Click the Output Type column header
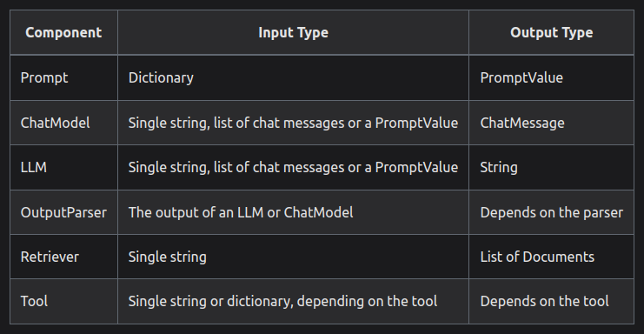 [x=552, y=32]
